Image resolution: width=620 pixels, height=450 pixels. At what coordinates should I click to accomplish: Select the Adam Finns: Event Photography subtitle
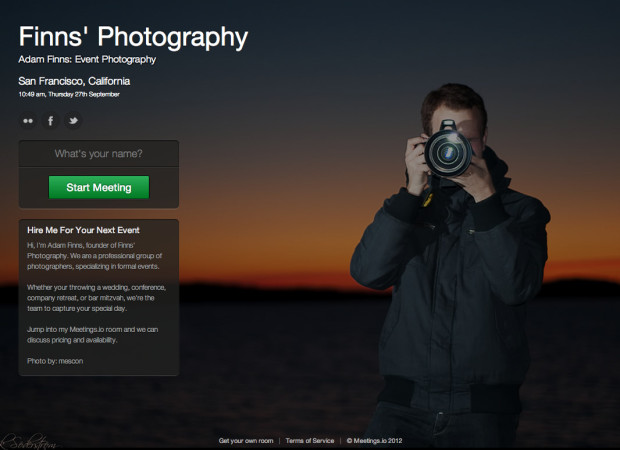pos(87,60)
